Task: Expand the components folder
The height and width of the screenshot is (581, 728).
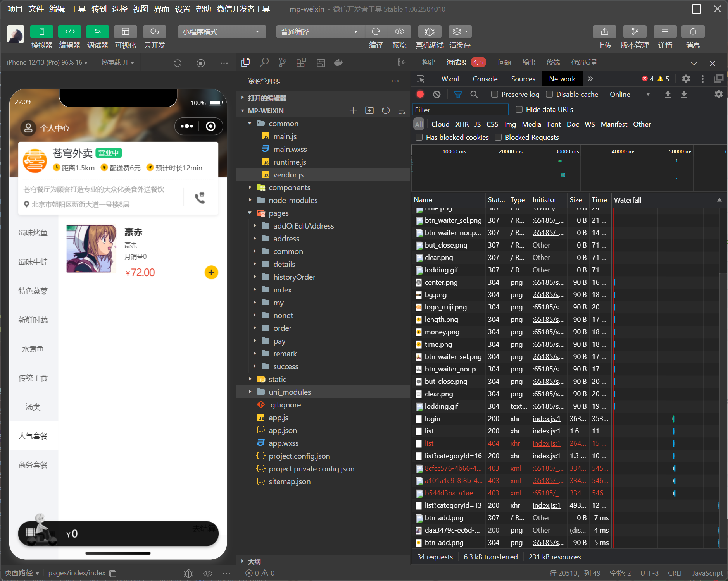Action: click(289, 188)
